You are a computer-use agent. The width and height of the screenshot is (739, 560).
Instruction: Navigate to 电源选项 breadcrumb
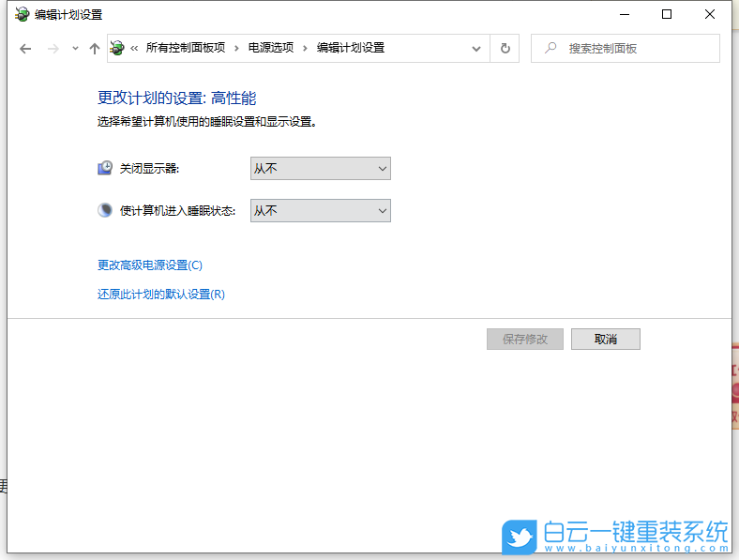pyautogui.click(x=271, y=48)
